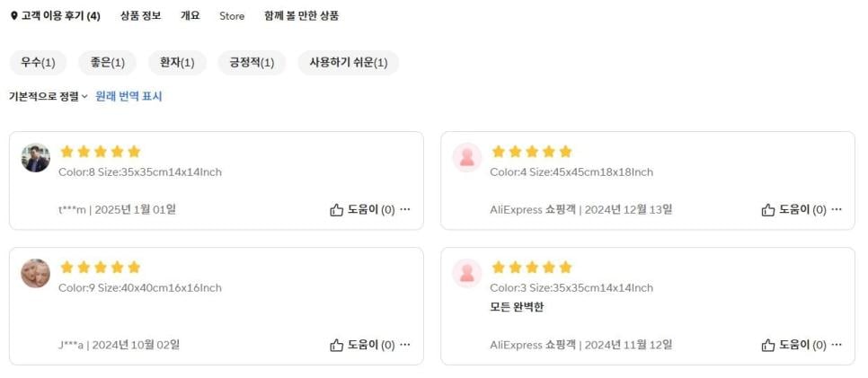This screenshot has height=378, width=868.
Task: Select the 환자(1) filter tag
Action: pos(177,63)
